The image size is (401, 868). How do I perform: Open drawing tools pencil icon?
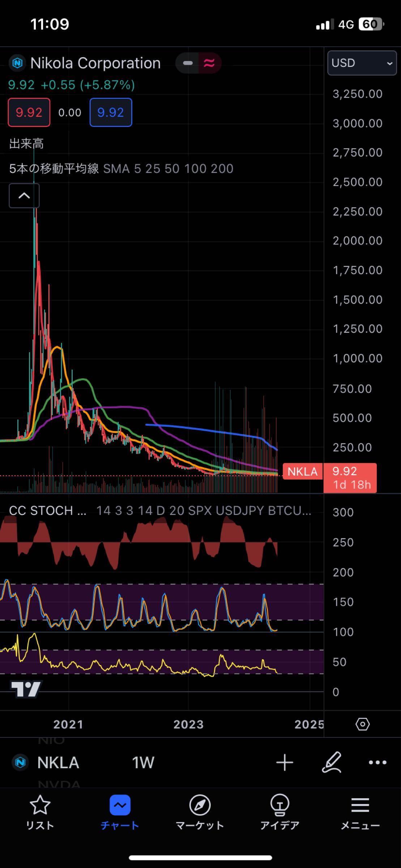coord(332,762)
